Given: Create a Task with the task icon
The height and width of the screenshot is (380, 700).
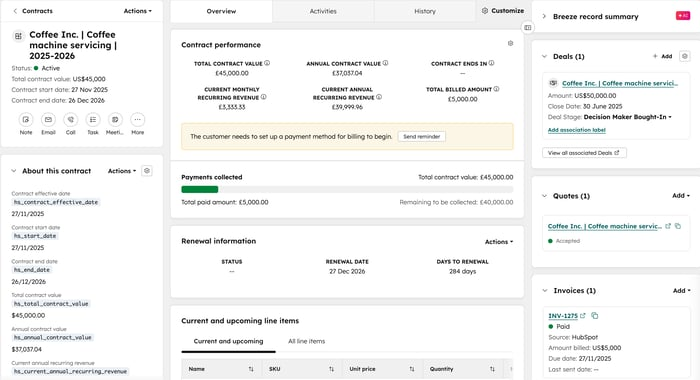Looking at the screenshot, I should coord(93,120).
